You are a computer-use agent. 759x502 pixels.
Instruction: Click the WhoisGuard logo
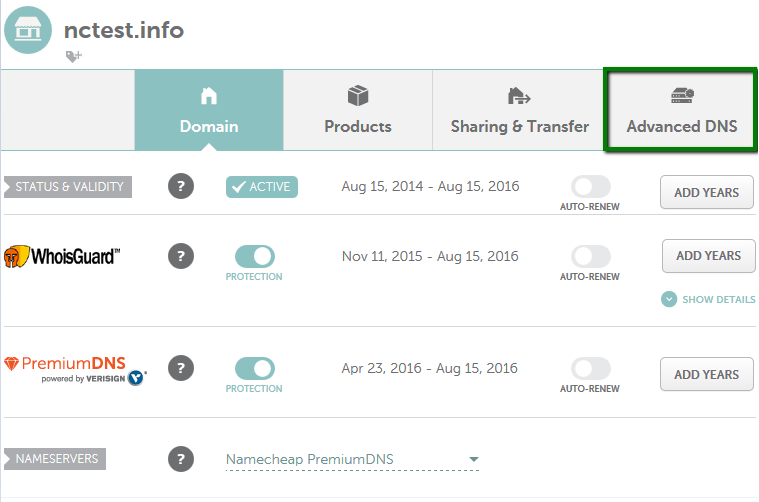click(x=62, y=257)
